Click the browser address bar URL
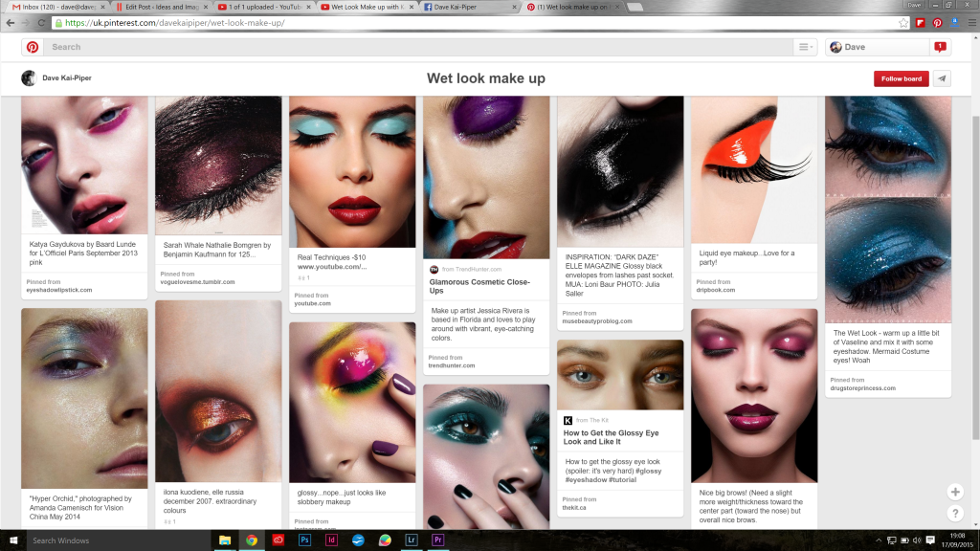This screenshot has width=980, height=551. tap(175, 23)
